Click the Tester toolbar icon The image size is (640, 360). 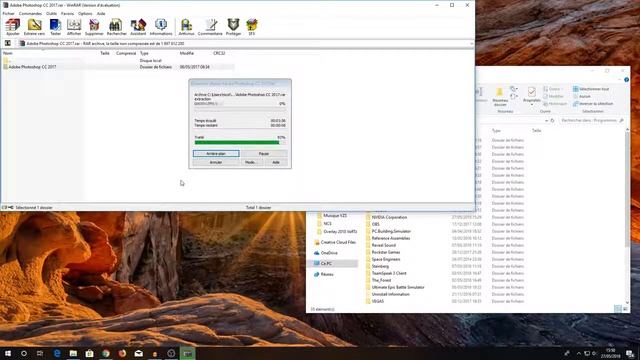click(x=55, y=27)
